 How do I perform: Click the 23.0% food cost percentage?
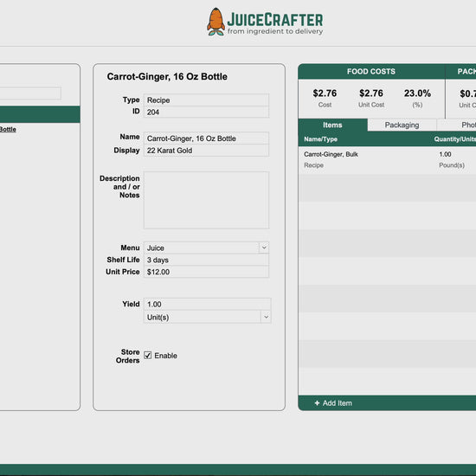point(417,93)
